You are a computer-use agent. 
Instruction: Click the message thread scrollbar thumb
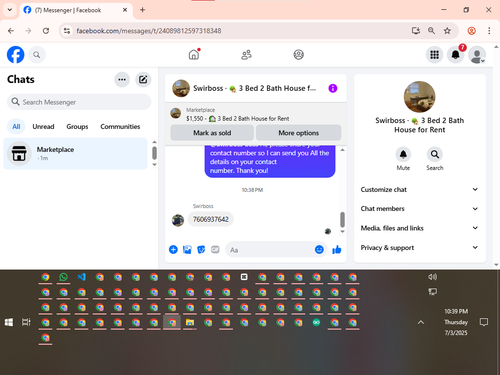[x=342, y=219]
